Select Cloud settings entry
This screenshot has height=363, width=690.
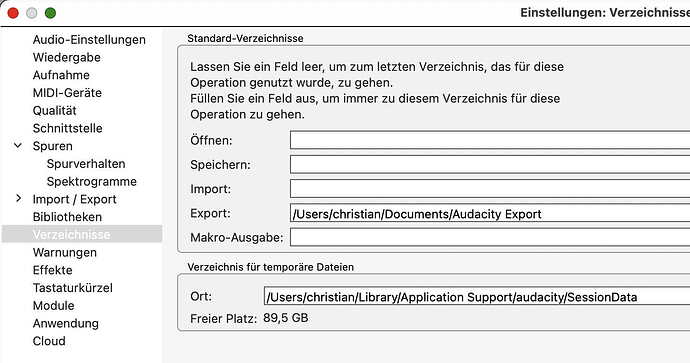click(49, 341)
